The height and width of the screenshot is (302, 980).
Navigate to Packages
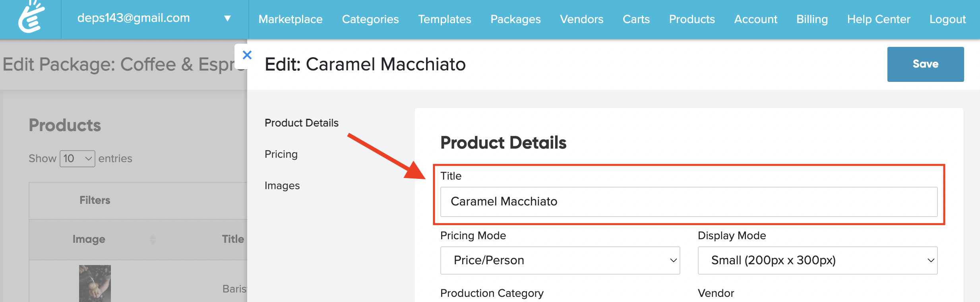(515, 19)
